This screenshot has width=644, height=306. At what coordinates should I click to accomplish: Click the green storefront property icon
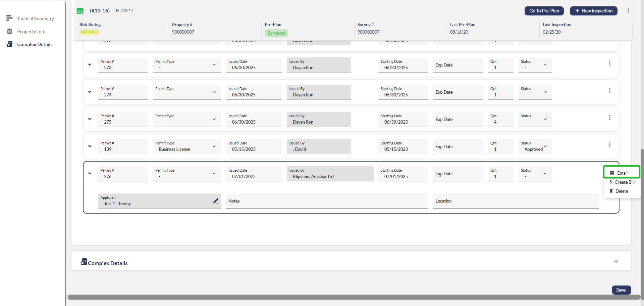coord(80,11)
